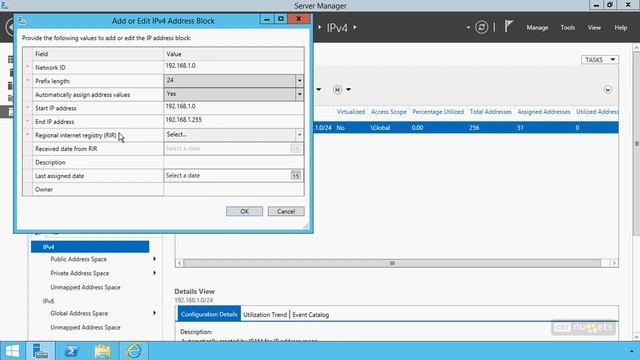Open the Manage menu

coord(537,27)
